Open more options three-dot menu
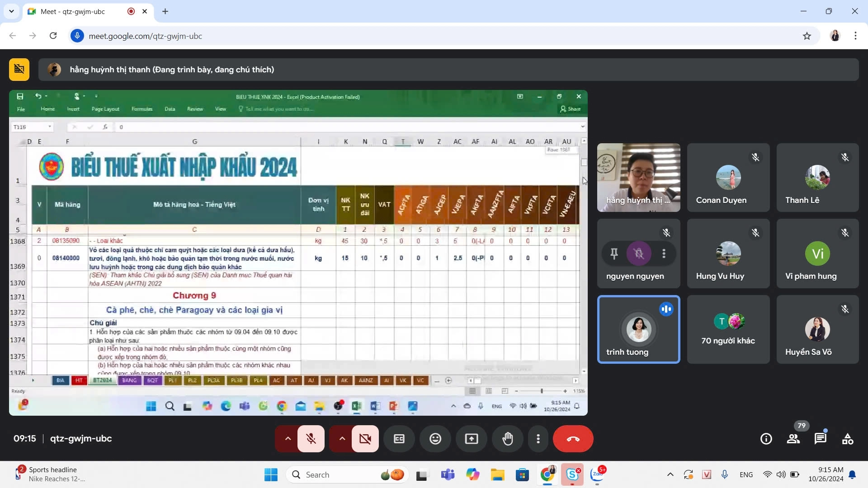 538,439
